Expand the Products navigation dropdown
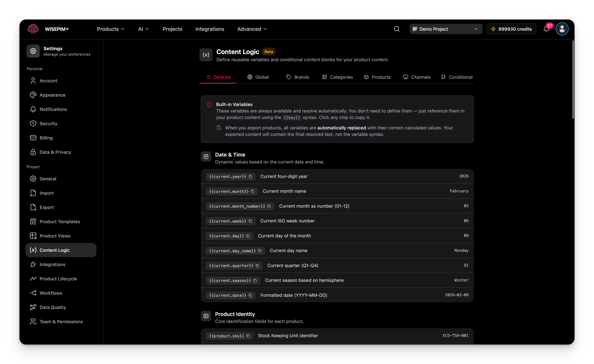The width and height of the screenshot is (594, 364). click(110, 29)
